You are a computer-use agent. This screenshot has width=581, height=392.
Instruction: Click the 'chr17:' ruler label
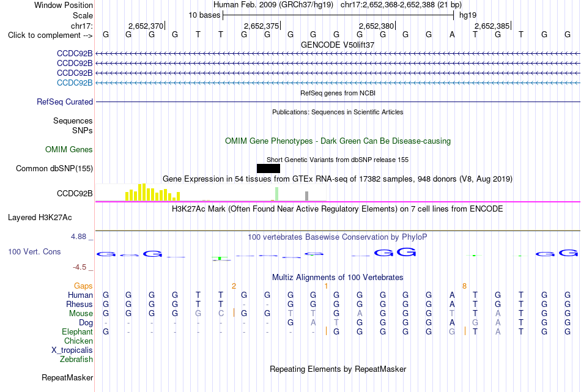81,26
